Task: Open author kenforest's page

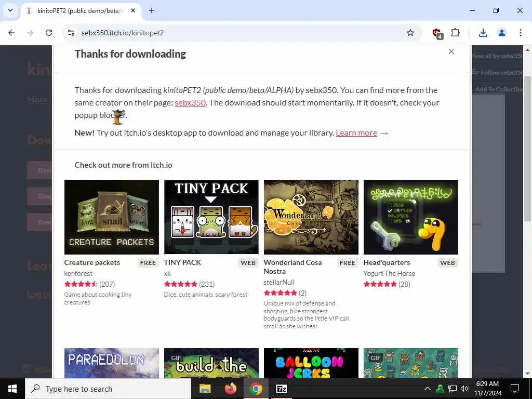Action: click(x=78, y=273)
